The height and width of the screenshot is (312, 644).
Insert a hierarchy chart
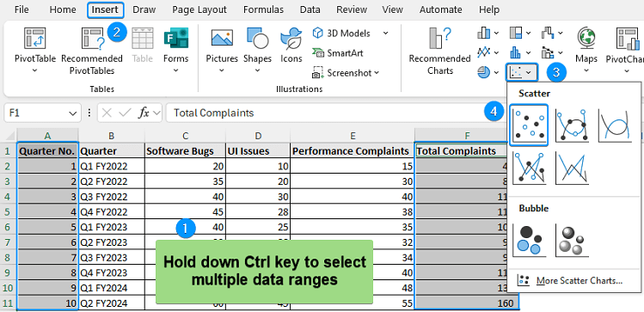(x=515, y=33)
